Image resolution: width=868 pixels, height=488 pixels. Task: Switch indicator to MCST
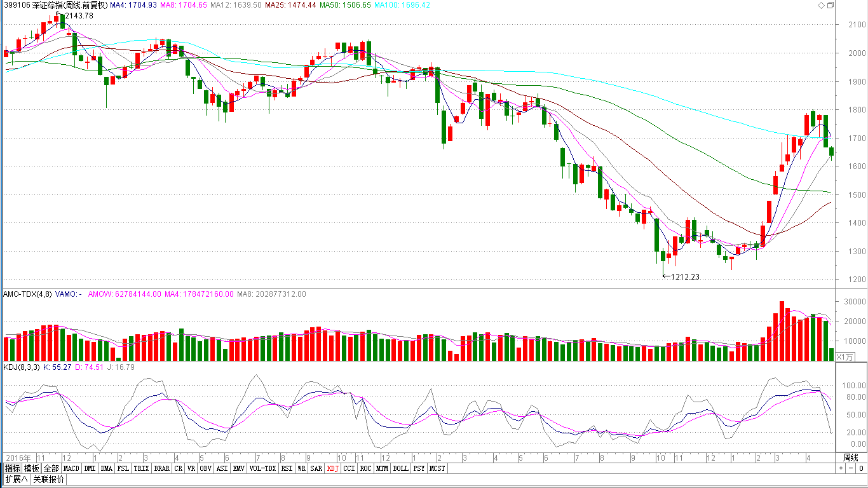[x=437, y=468]
